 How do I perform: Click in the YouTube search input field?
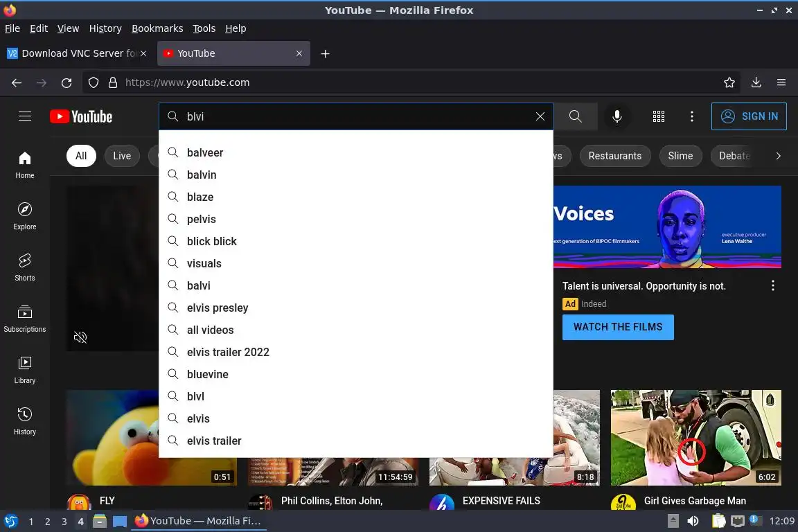pyautogui.click(x=356, y=116)
